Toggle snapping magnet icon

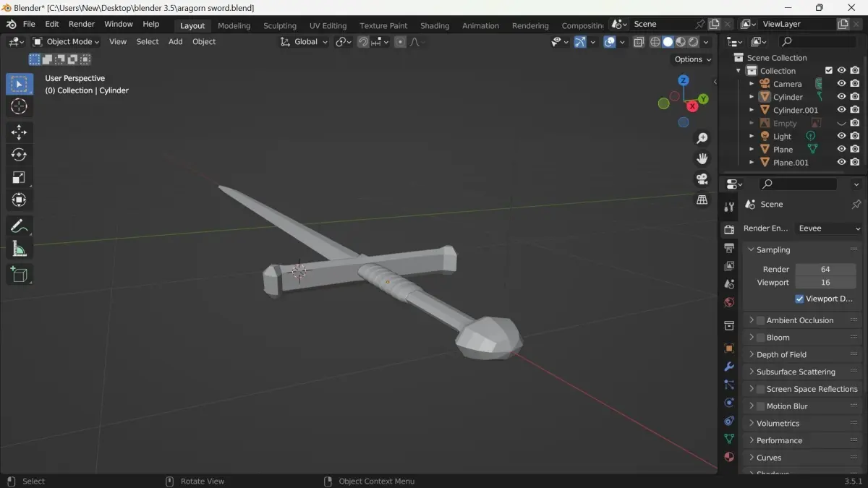(x=363, y=42)
